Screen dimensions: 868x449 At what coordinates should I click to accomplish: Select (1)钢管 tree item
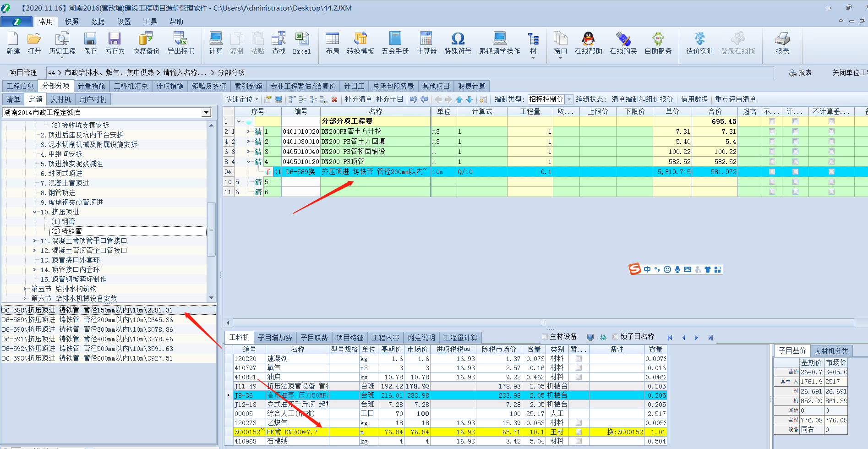pyautogui.click(x=63, y=222)
